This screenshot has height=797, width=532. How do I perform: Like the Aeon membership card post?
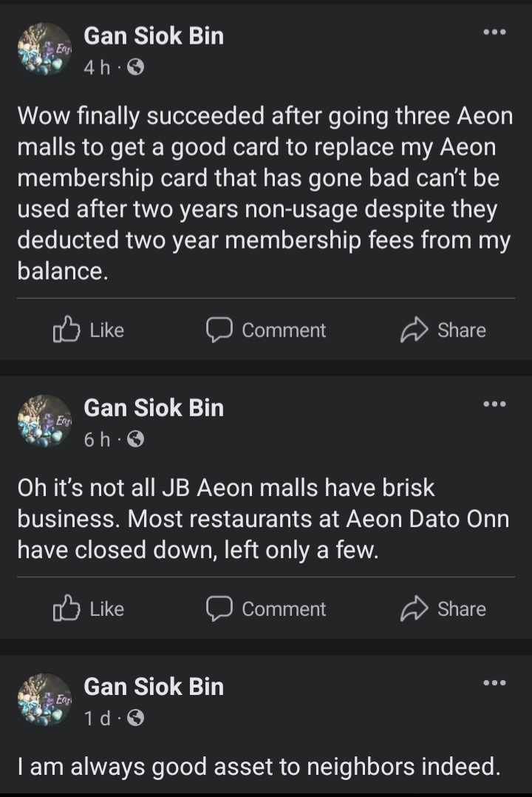click(88, 330)
